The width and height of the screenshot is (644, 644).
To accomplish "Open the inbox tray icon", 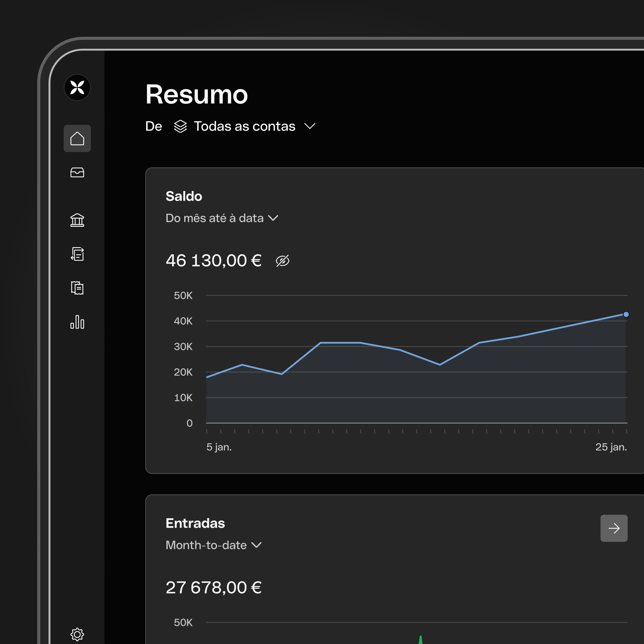I will pyautogui.click(x=77, y=172).
